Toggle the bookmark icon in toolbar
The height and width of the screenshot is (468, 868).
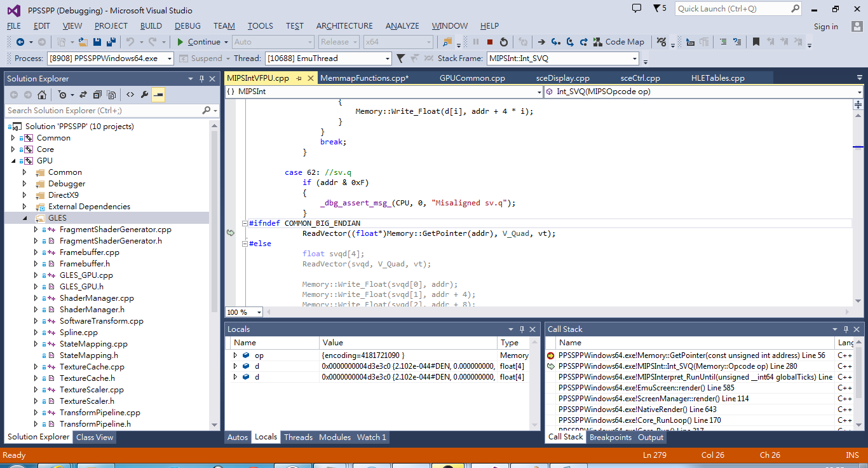756,42
